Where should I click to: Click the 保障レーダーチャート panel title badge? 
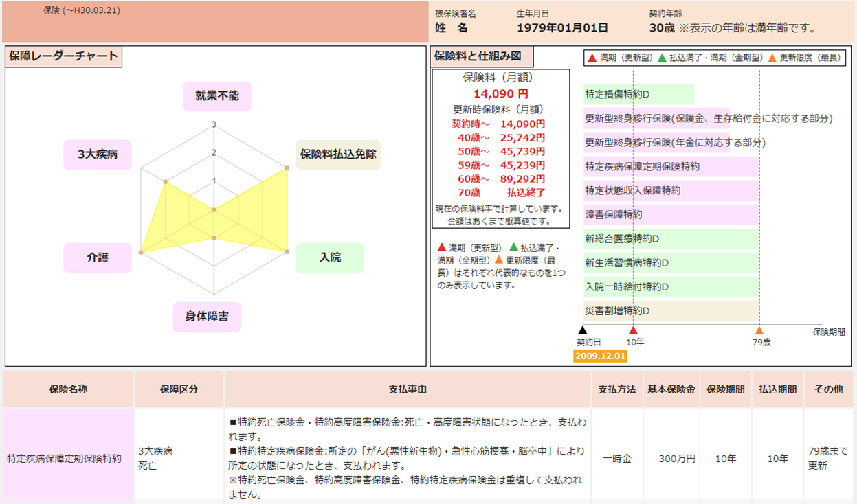63,57
